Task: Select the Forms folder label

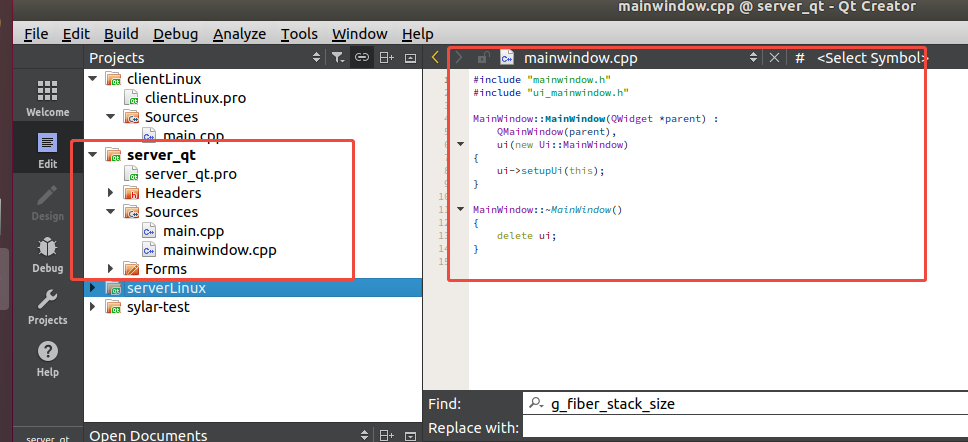Action: pos(165,269)
